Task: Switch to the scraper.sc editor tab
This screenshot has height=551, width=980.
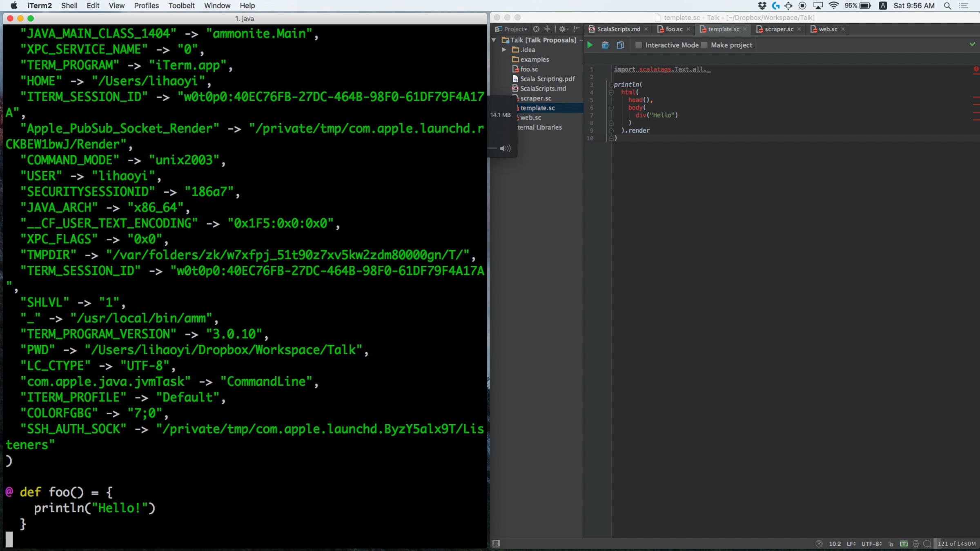Action: coord(779,29)
